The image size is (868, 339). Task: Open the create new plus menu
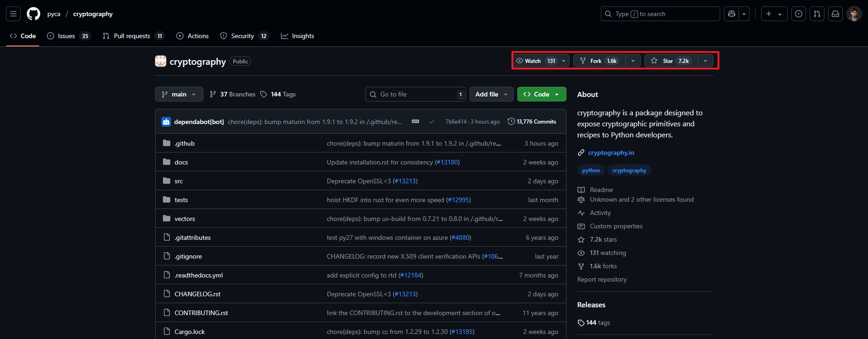[x=774, y=14]
